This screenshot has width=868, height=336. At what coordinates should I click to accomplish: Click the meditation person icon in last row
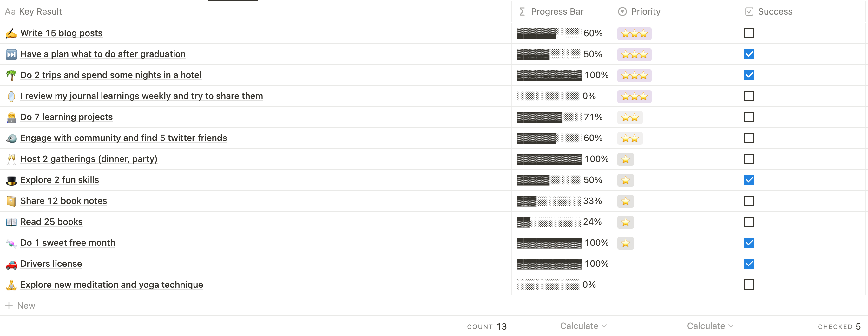click(x=11, y=285)
